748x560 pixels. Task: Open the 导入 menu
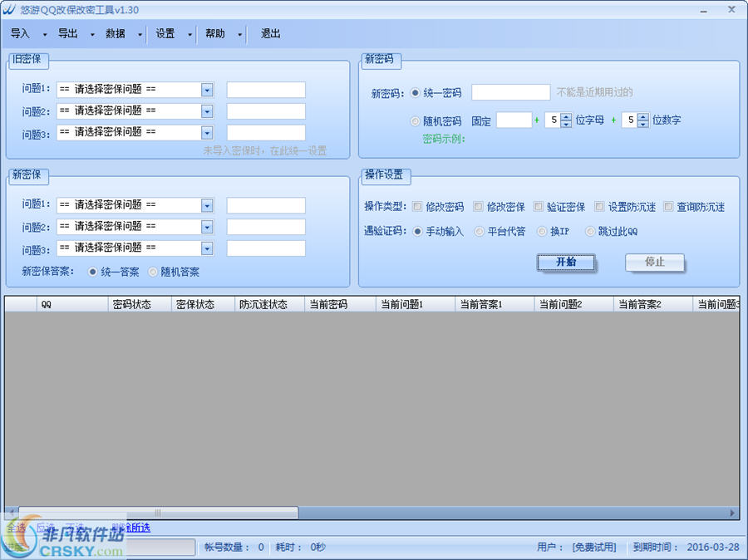point(20,34)
